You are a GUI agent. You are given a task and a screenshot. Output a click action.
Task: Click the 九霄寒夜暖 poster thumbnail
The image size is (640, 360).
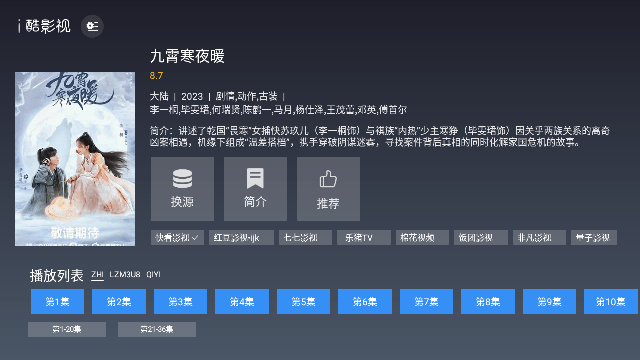(75, 159)
